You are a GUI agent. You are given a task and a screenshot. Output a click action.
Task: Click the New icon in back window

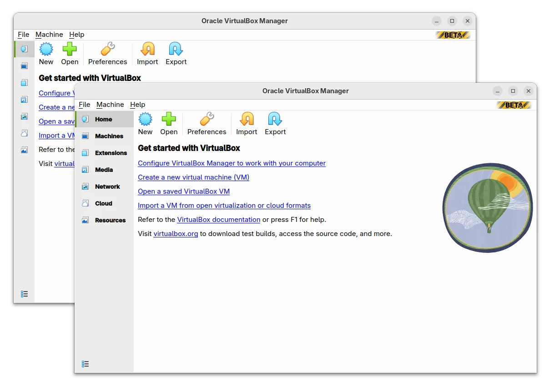pos(46,49)
